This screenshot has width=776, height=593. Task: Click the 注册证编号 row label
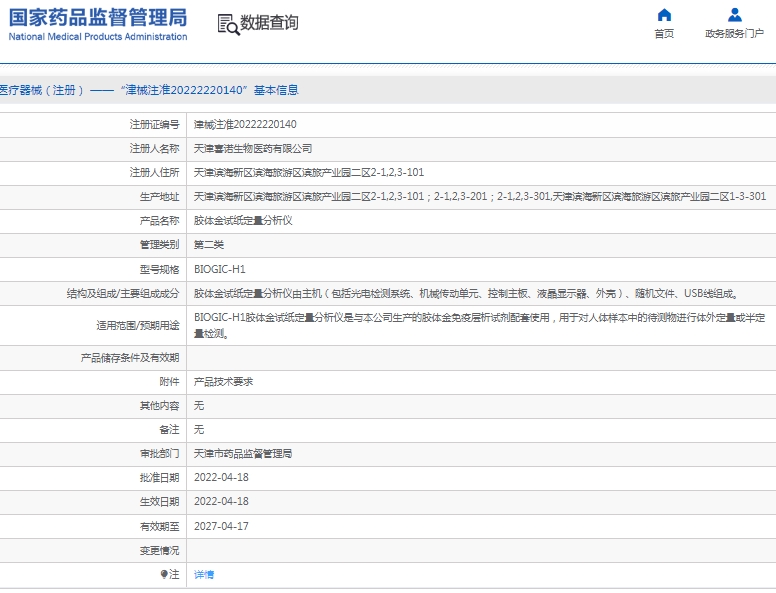(154, 124)
